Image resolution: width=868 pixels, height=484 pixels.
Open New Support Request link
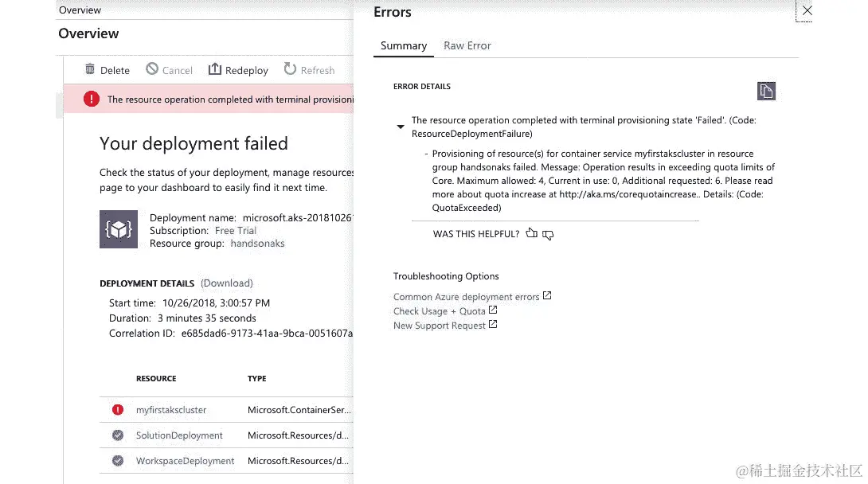click(x=439, y=326)
